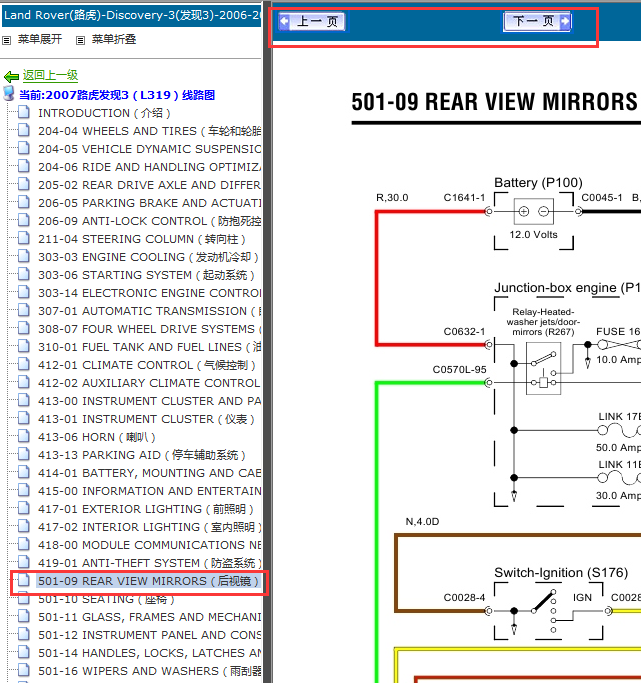Click page icon for 417-01 EXTERIOR LIGHTING

pyautogui.click(x=24, y=508)
